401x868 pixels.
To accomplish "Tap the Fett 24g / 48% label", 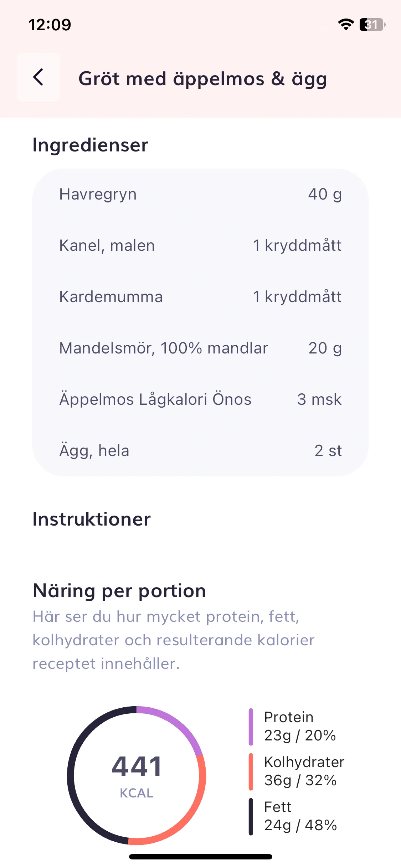I will click(x=300, y=816).
